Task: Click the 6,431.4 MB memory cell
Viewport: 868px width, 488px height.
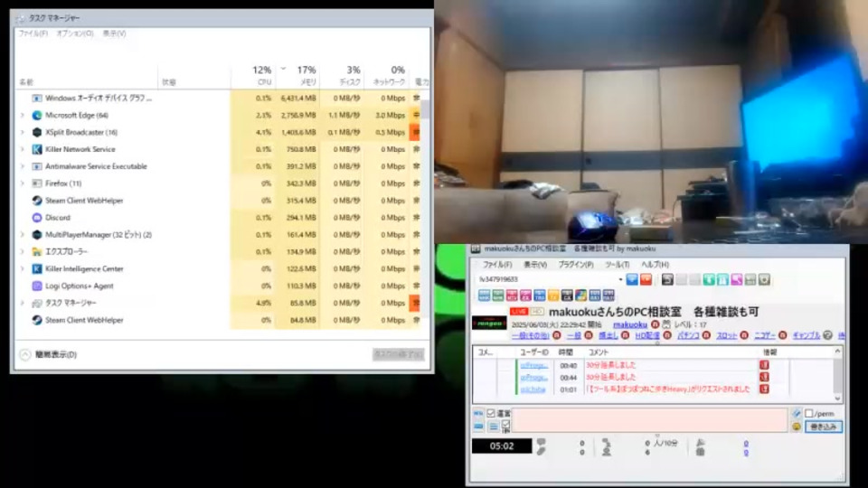Action: click(x=297, y=98)
